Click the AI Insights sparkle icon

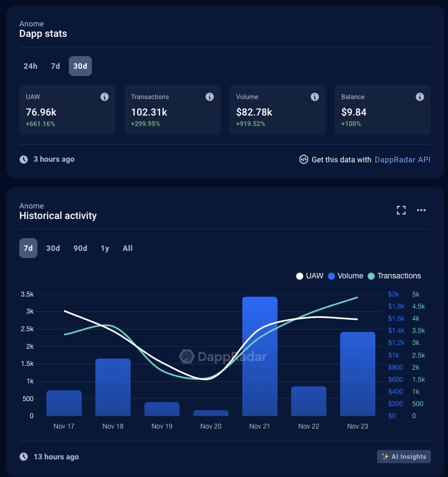[385, 456]
